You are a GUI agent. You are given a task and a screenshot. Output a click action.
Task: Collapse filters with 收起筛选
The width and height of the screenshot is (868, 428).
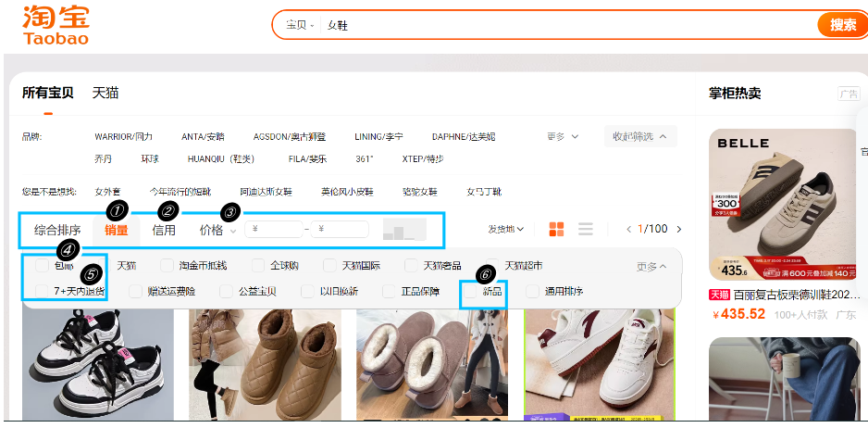click(640, 136)
